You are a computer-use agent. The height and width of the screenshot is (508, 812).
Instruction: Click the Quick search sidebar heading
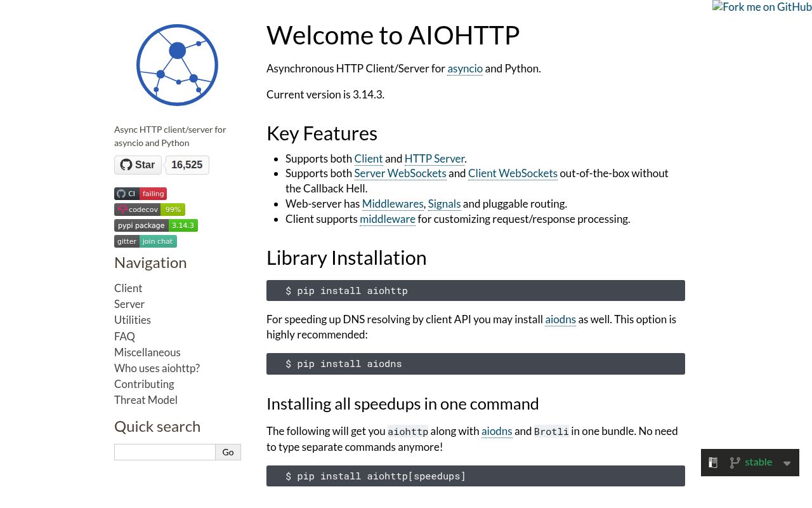coord(157,427)
